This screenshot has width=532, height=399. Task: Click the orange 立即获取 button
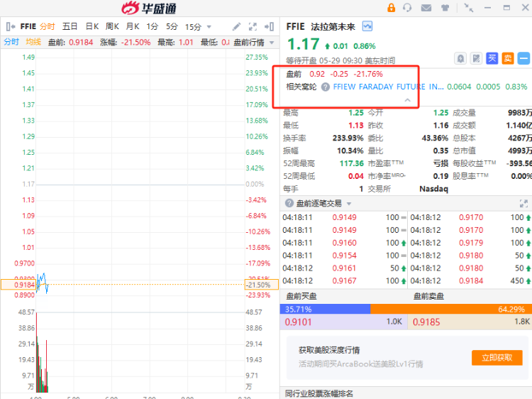pyautogui.click(x=497, y=358)
